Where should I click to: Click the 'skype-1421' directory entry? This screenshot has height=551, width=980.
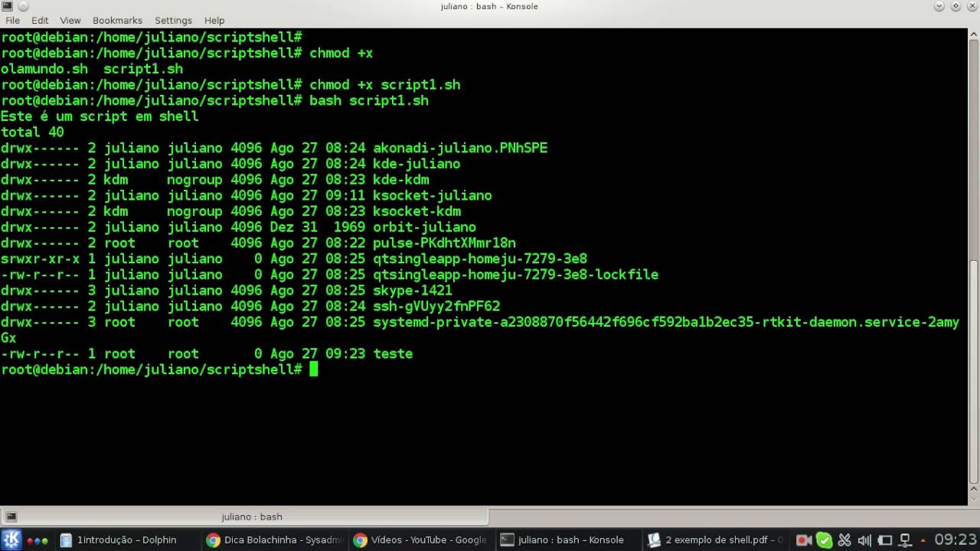[412, 291]
